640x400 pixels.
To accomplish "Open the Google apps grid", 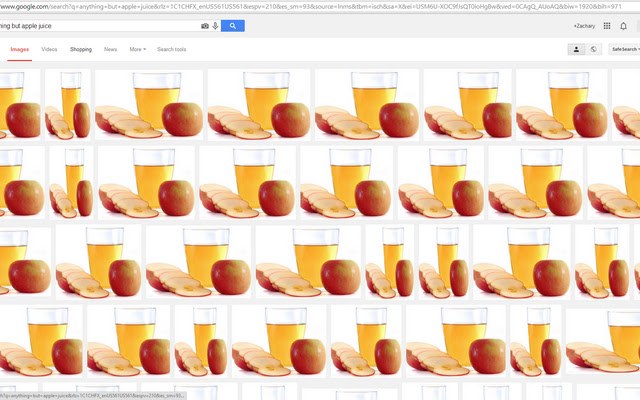I will [x=607, y=26].
